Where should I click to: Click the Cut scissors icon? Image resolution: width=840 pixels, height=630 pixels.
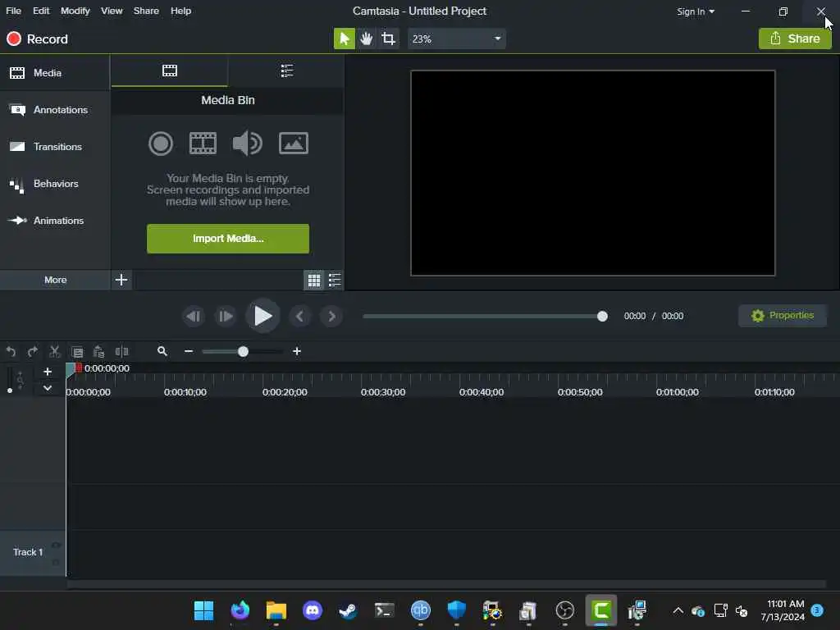click(x=54, y=351)
